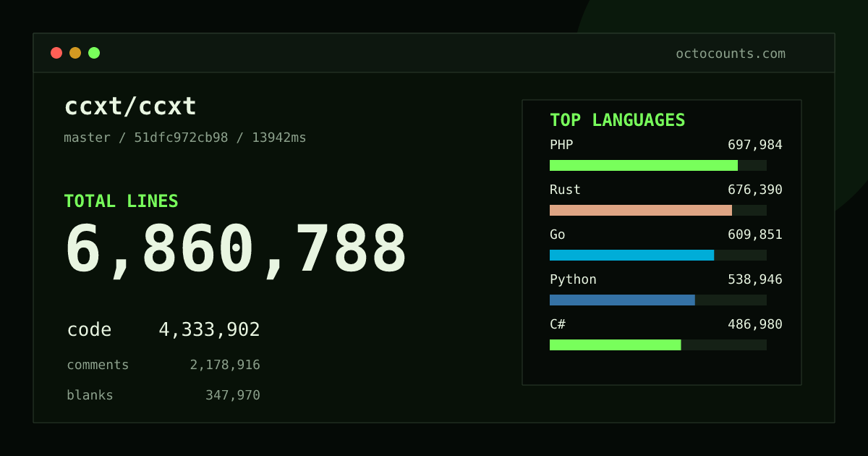Click the red close window dot
The width and height of the screenshot is (868, 456).
56,53
